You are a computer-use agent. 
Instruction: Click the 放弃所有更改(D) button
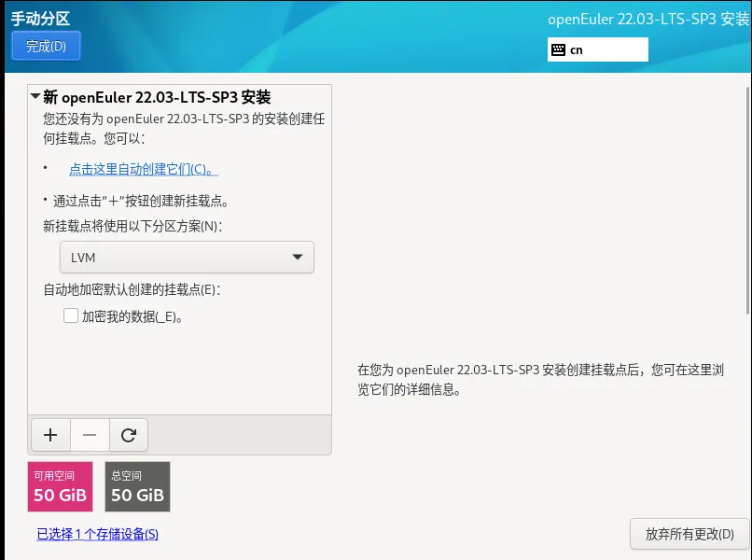(689, 534)
